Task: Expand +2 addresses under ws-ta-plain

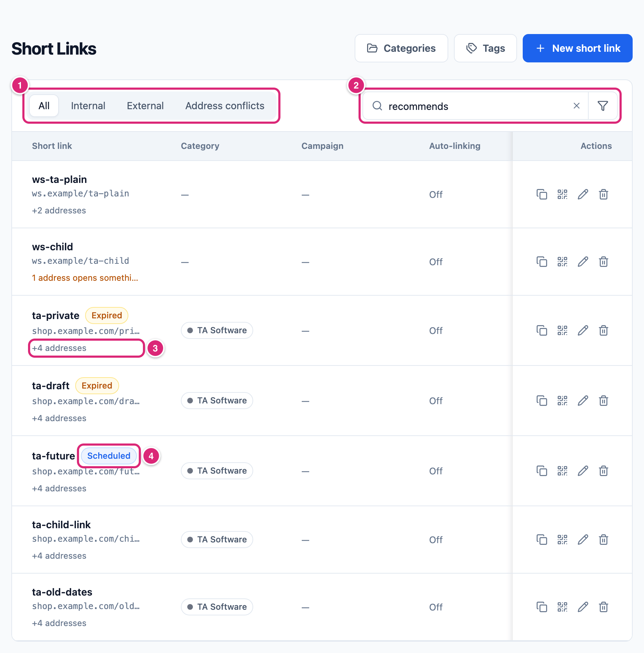Action: point(59,211)
